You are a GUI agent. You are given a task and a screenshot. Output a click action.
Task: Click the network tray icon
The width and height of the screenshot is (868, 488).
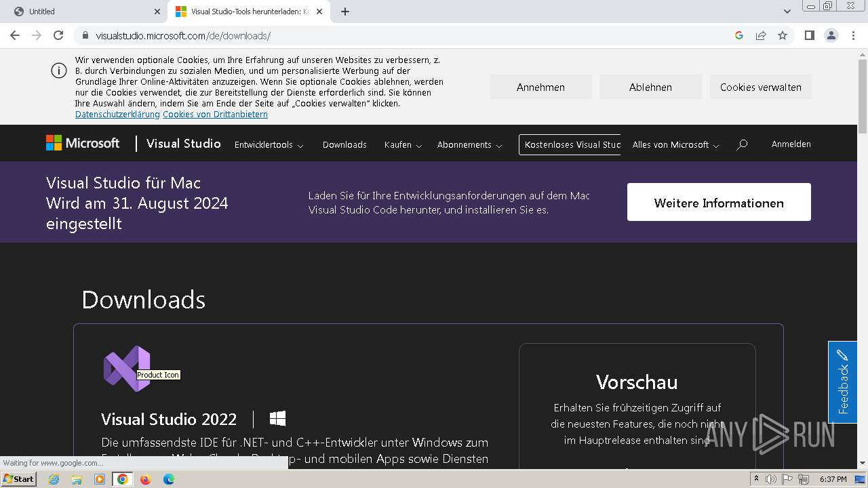[804, 479]
